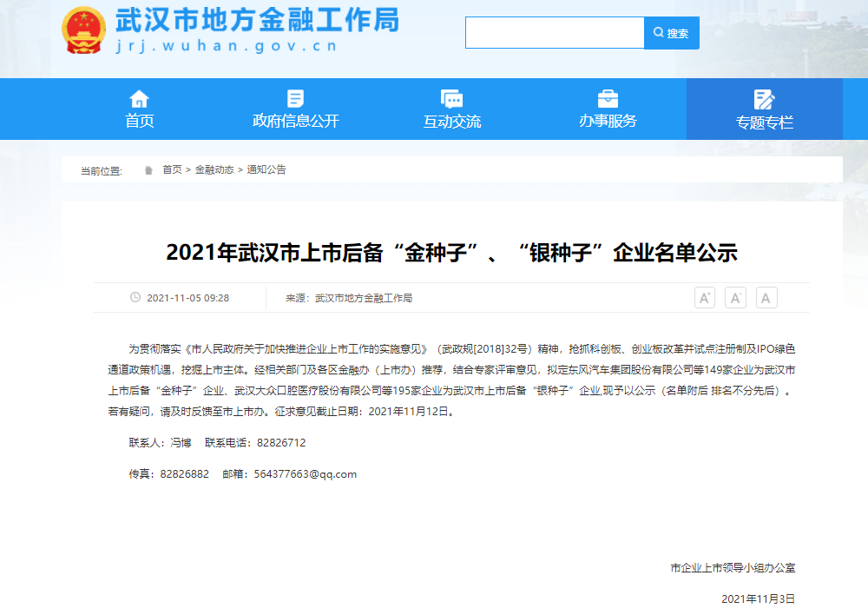Click the A+ enlarge font size button
The height and width of the screenshot is (615, 868).
(x=704, y=297)
